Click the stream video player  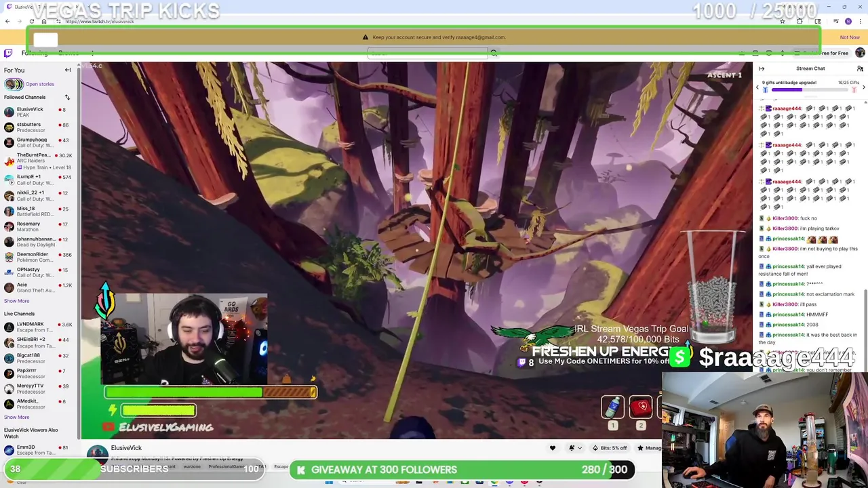pyautogui.click(x=416, y=251)
